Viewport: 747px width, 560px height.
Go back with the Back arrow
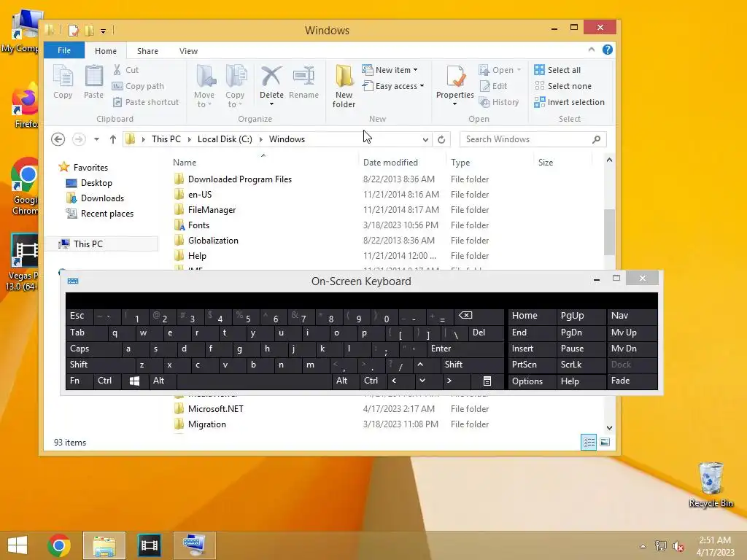tap(58, 139)
